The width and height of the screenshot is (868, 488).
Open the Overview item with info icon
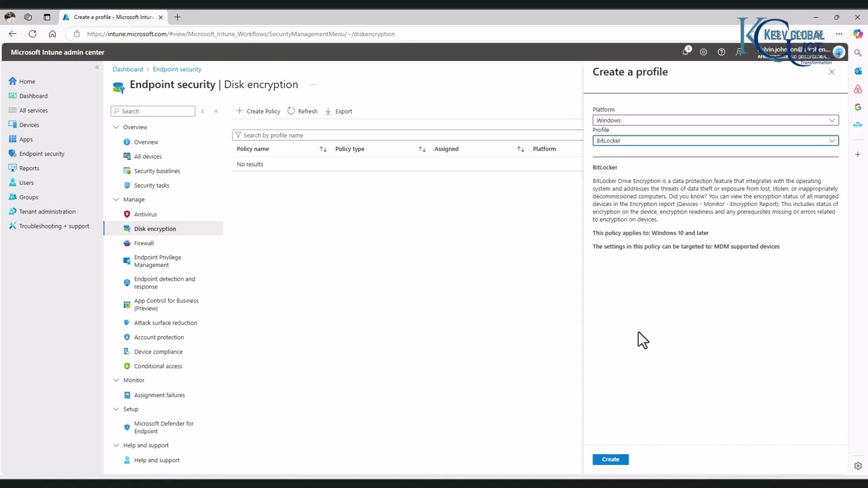[x=146, y=142]
